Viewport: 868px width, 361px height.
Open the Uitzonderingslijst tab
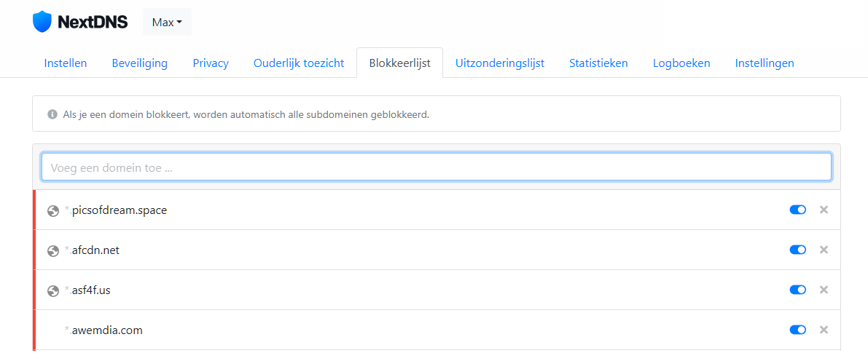[x=499, y=63]
